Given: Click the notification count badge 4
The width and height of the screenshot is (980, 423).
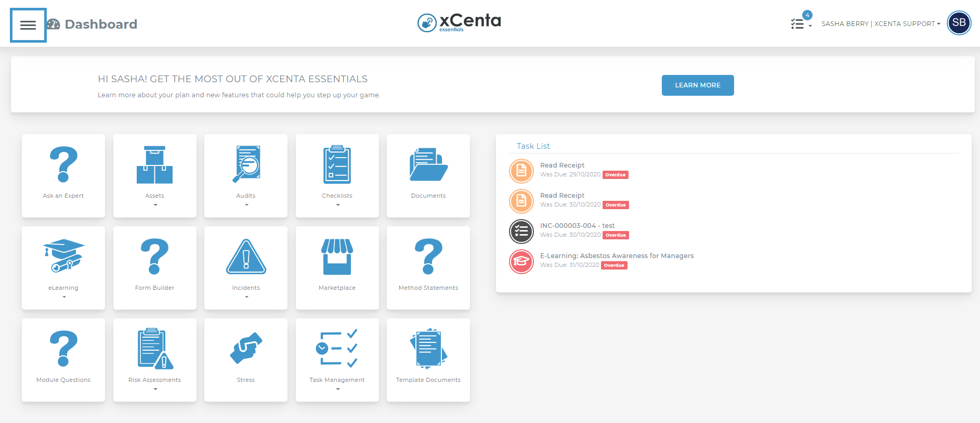Looking at the screenshot, I should click(x=807, y=15).
